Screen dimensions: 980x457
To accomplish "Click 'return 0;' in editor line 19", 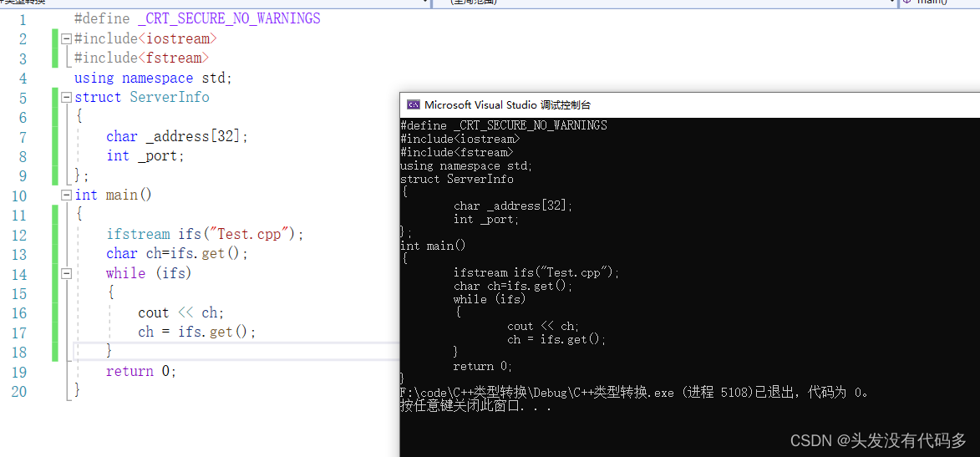I will click(141, 371).
